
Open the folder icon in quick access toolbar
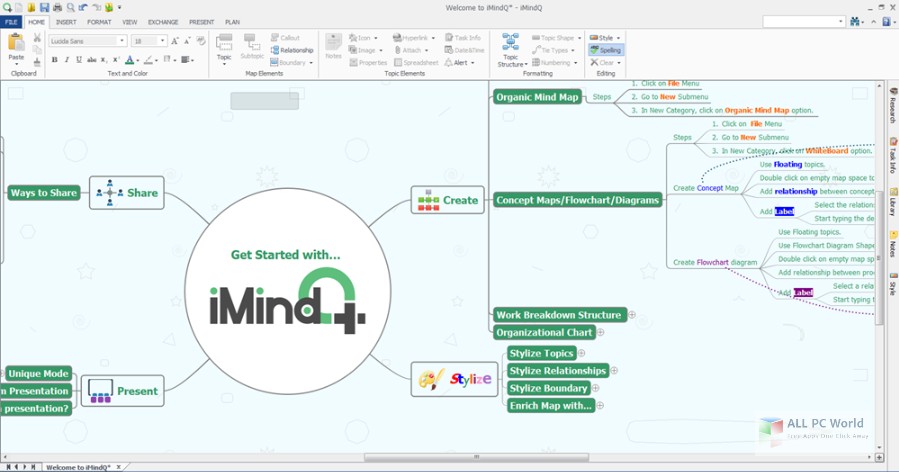31,7
